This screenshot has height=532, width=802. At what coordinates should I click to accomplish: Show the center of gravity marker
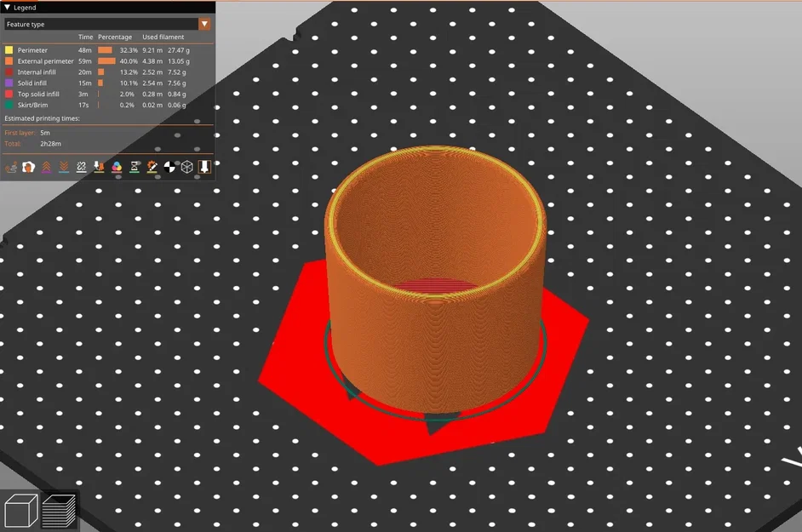point(169,167)
